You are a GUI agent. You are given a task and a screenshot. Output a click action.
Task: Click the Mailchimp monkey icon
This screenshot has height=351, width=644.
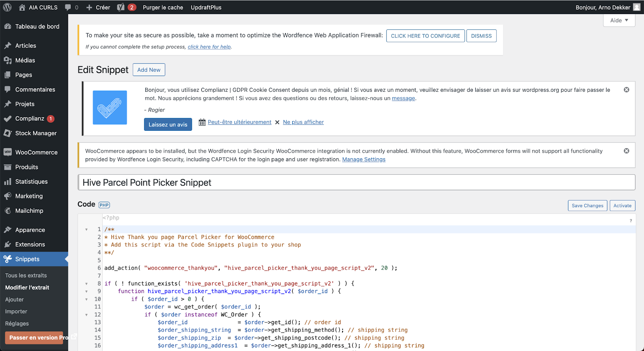click(x=8, y=211)
